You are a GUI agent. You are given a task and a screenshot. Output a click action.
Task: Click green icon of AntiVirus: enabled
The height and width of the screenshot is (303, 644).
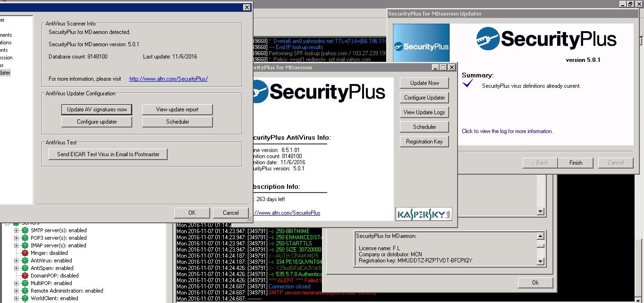pos(25,261)
